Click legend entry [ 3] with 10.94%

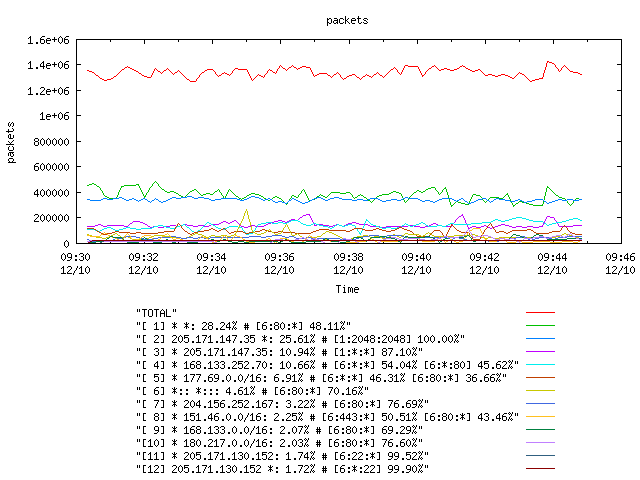click(x=280, y=352)
